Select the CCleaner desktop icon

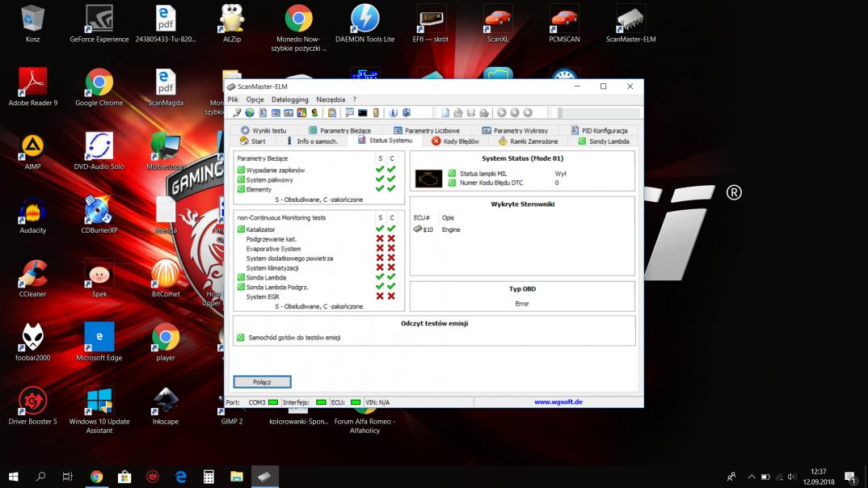tap(32, 278)
